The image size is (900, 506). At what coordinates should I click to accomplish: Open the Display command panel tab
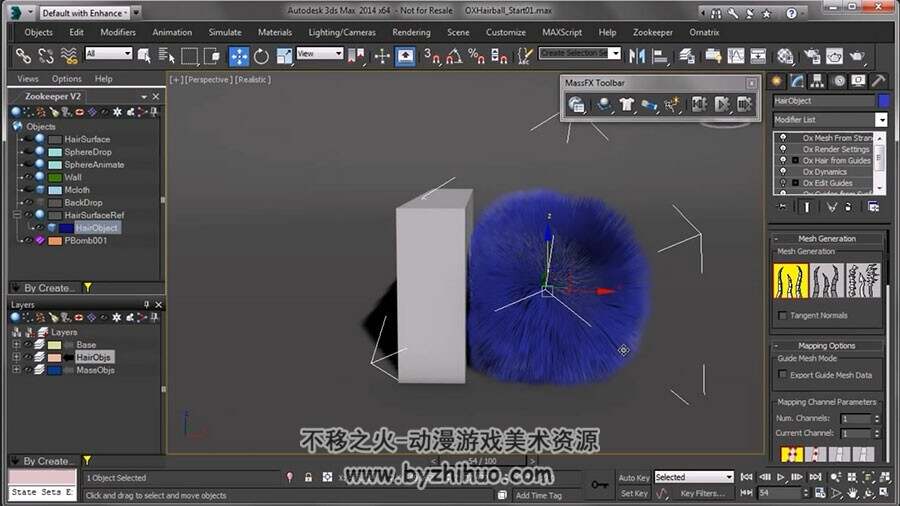(858, 81)
